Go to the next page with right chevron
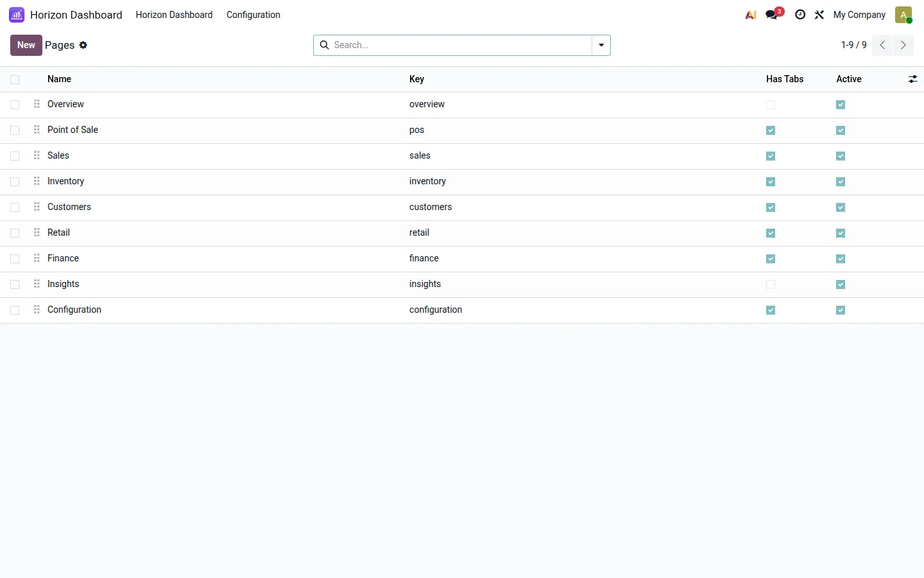This screenshot has height=578, width=924. (x=903, y=45)
